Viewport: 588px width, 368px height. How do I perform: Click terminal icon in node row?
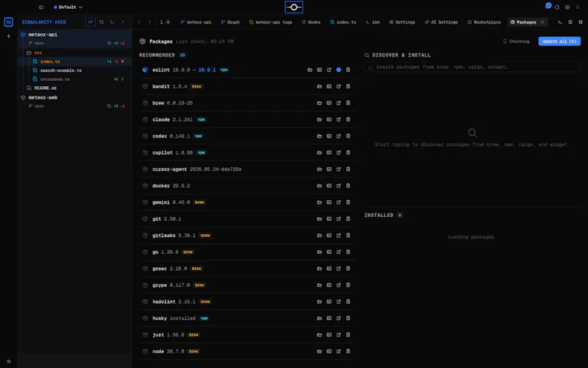329,351
